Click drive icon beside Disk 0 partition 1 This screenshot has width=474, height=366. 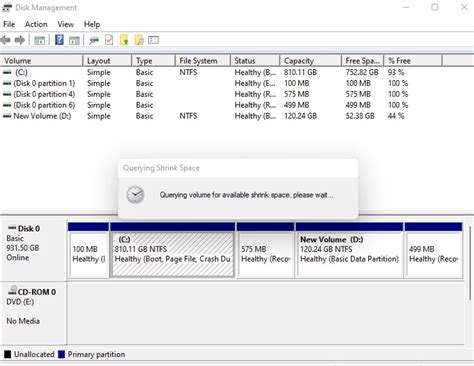pyautogui.click(x=7, y=83)
